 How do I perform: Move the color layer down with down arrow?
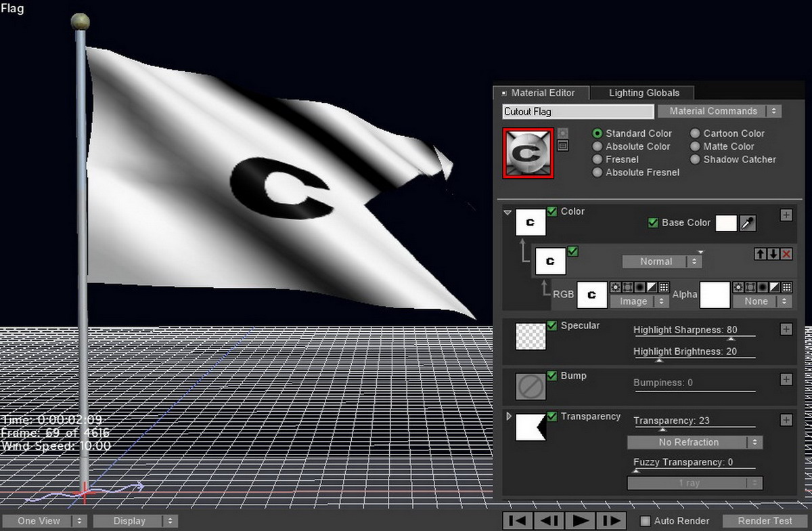click(x=773, y=254)
